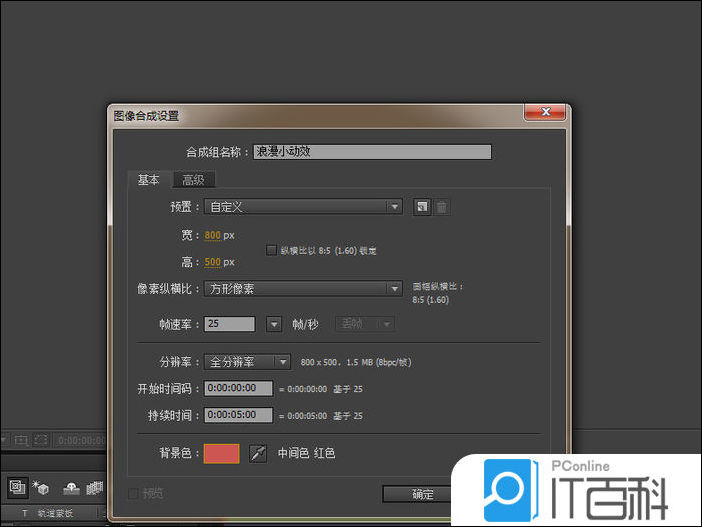
Task: Click the height value 500
Action: coord(213,262)
